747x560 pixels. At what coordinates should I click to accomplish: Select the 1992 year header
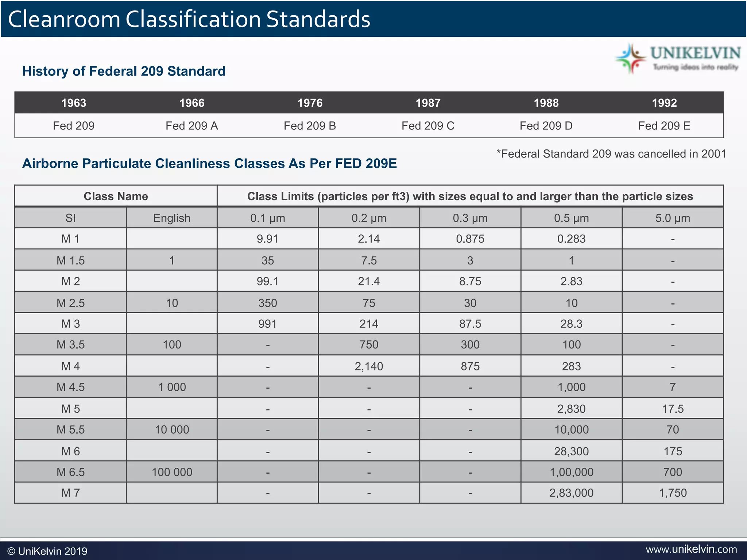664,103
